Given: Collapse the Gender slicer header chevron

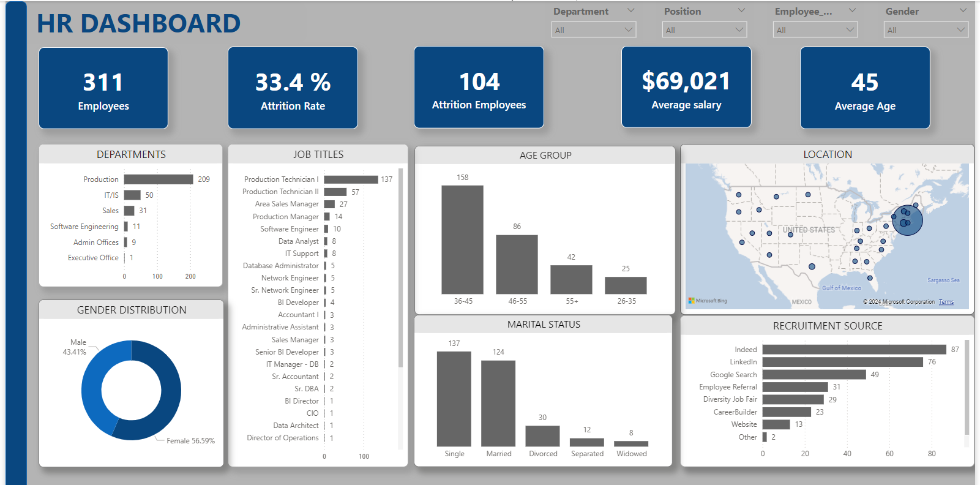Looking at the screenshot, I should pyautogui.click(x=963, y=10).
